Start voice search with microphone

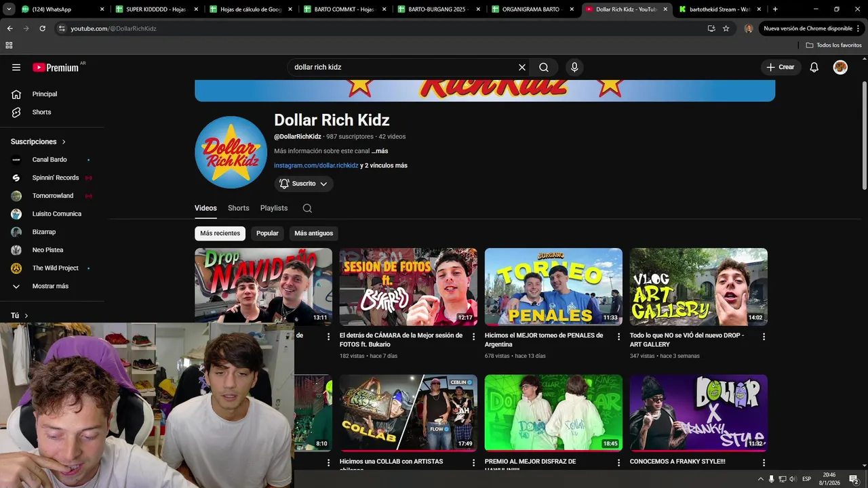click(574, 67)
